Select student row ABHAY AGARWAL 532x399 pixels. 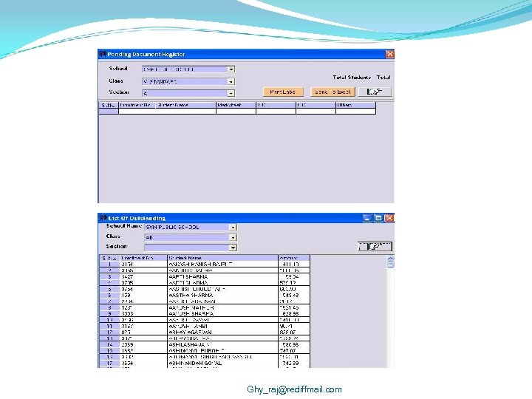(x=205, y=332)
